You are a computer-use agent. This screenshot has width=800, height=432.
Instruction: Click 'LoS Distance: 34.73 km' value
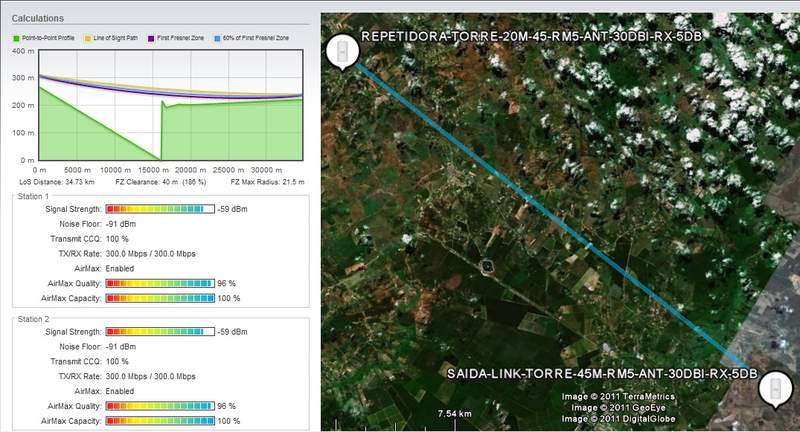point(57,182)
